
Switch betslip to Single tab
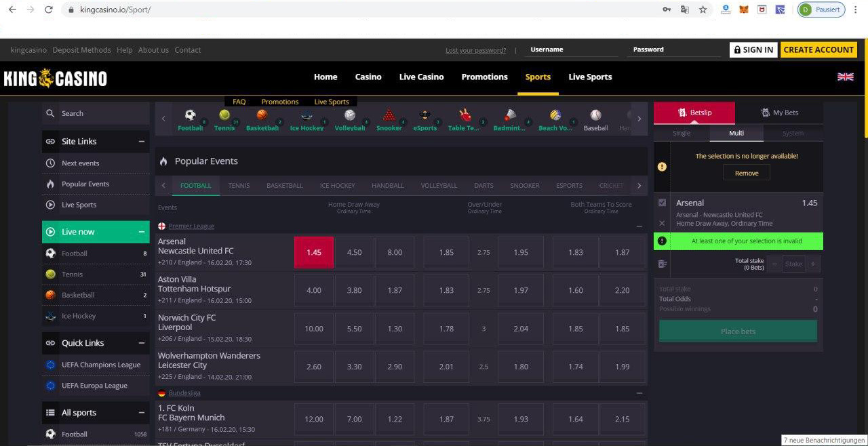[x=682, y=133]
